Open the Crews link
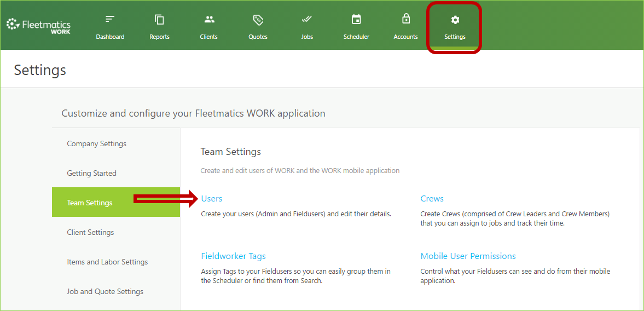 tap(432, 199)
